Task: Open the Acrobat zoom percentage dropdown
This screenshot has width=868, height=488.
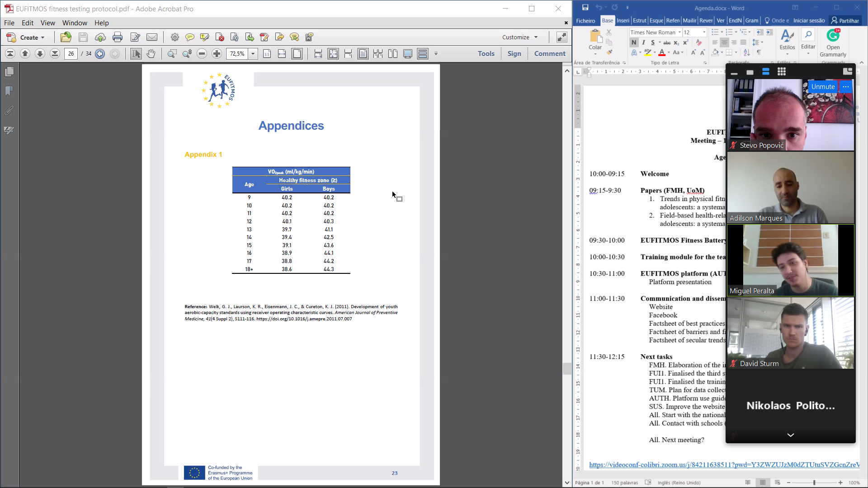Action: pyautogui.click(x=253, y=54)
